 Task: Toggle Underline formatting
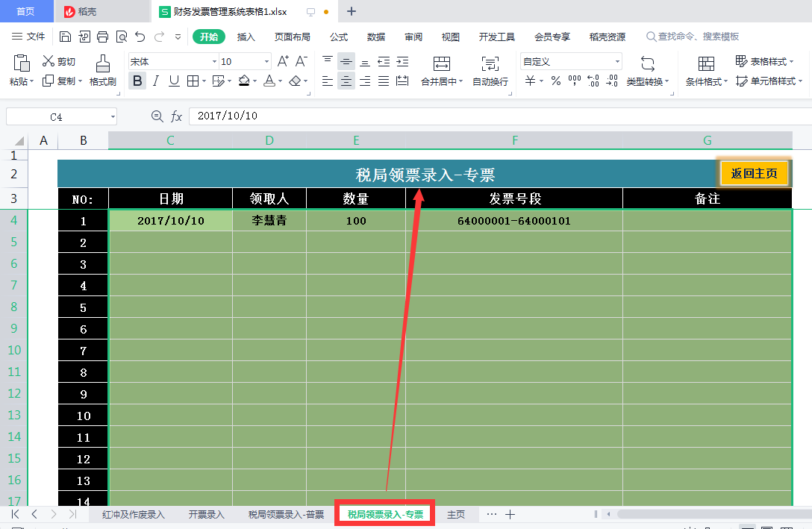point(174,81)
